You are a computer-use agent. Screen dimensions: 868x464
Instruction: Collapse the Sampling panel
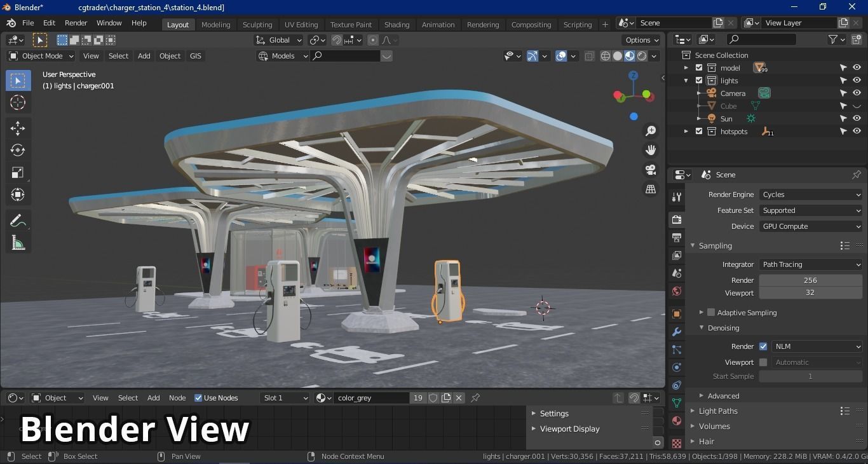pyautogui.click(x=693, y=246)
